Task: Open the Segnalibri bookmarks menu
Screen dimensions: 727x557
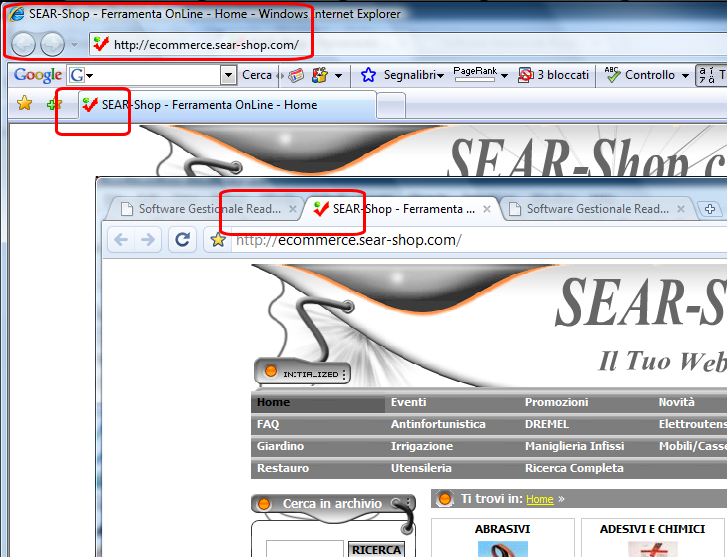Action: (x=413, y=75)
